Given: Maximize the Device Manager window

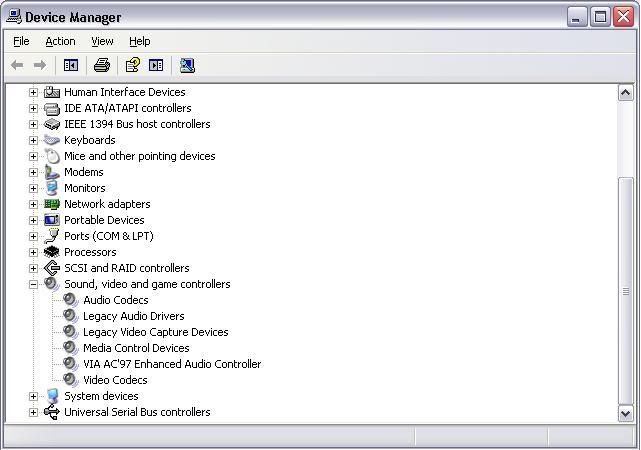Looking at the screenshot, I should coord(600,17).
